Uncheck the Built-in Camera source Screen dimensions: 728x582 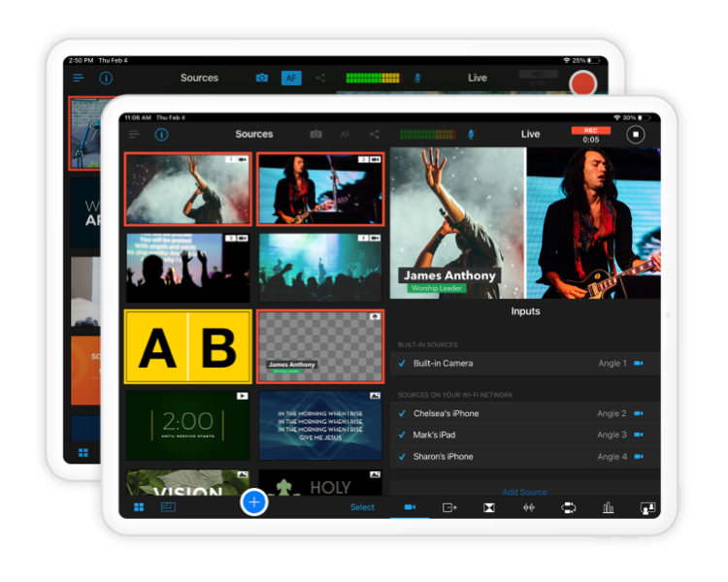click(402, 363)
